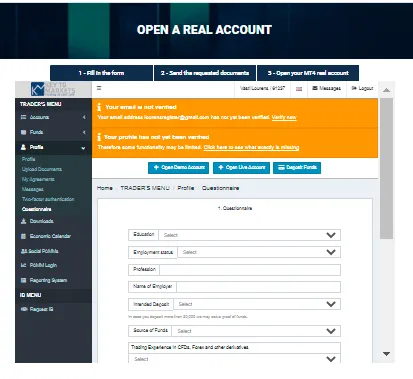Viewport: 413px width, 379px height.
Task: Select step 3 Open MT4 real account tab
Action: click(308, 73)
